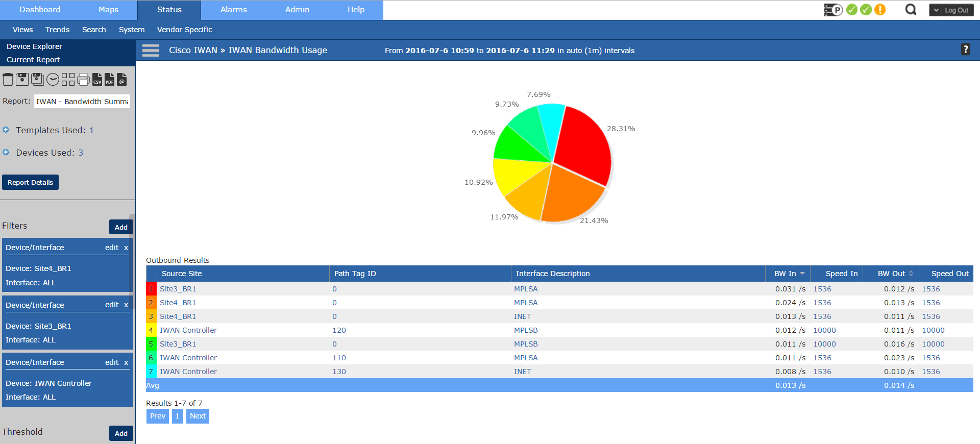Add a threshold with Add button
Viewport: 980px width, 444px height.
click(x=121, y=433)
